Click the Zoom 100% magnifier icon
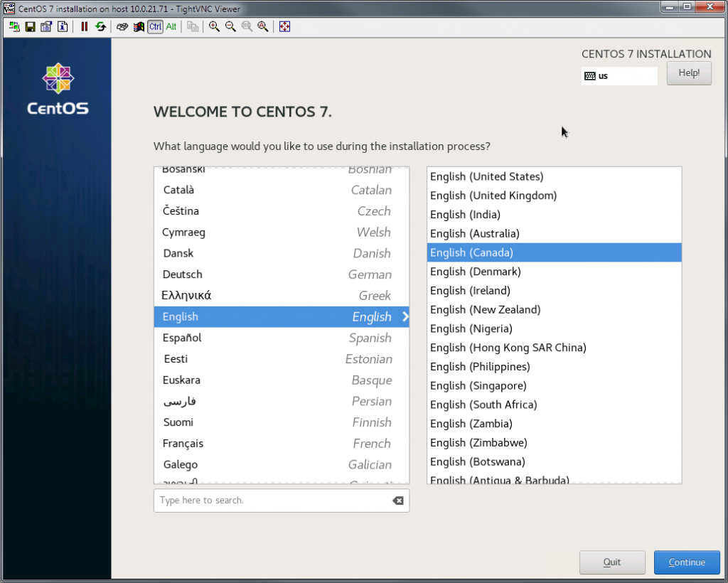This screenshot has height=583, width=728. click(247, 26)
